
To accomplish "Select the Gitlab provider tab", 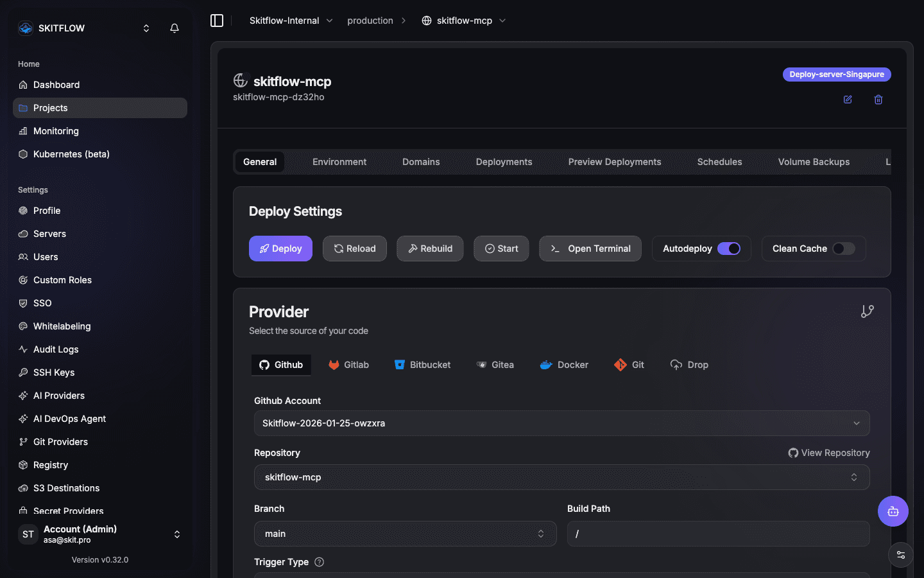I will coord(348,365).
